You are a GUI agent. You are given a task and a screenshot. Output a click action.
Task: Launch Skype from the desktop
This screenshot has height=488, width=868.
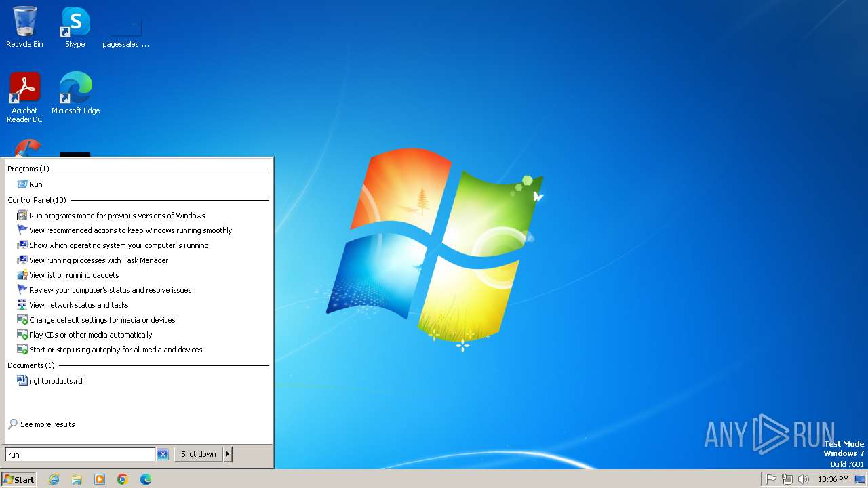click(x=75, y=27)
